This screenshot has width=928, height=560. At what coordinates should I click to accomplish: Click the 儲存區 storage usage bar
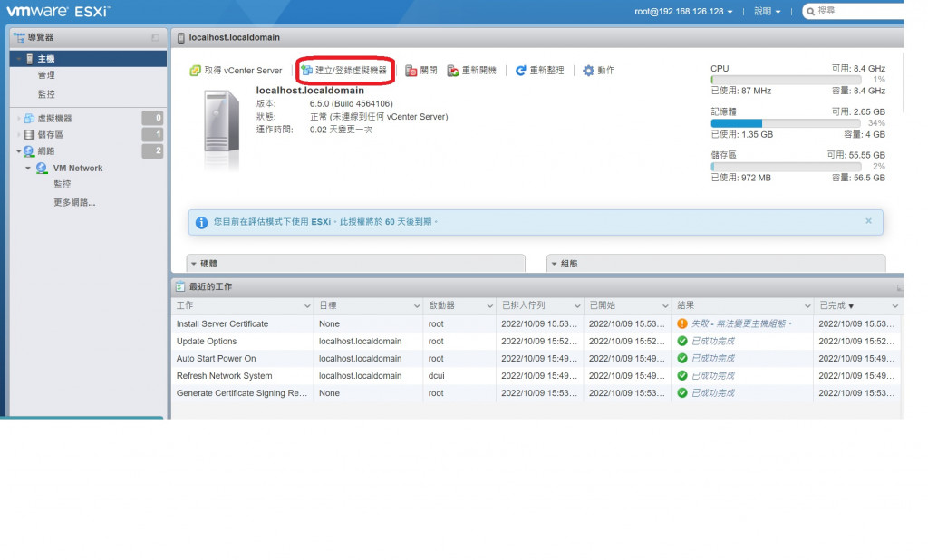[786, 167]
